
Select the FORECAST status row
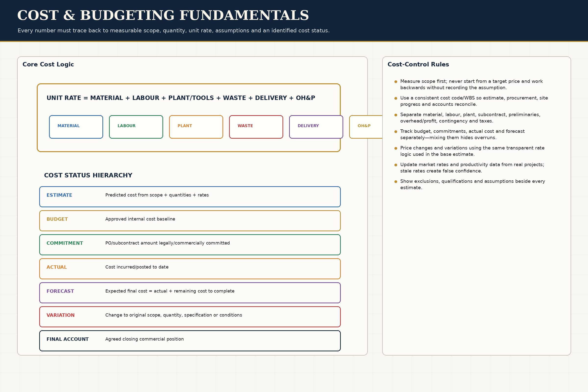point(190,293)
